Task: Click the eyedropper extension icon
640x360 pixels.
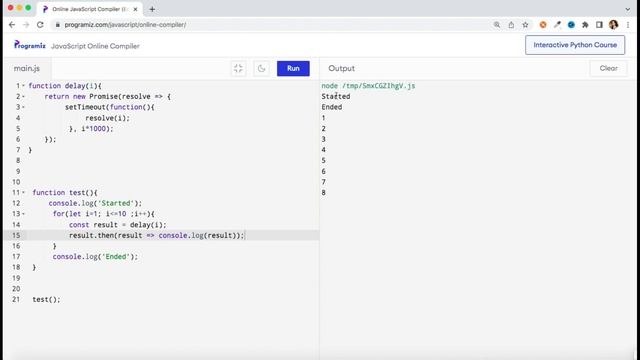Action: pos(557,25)
